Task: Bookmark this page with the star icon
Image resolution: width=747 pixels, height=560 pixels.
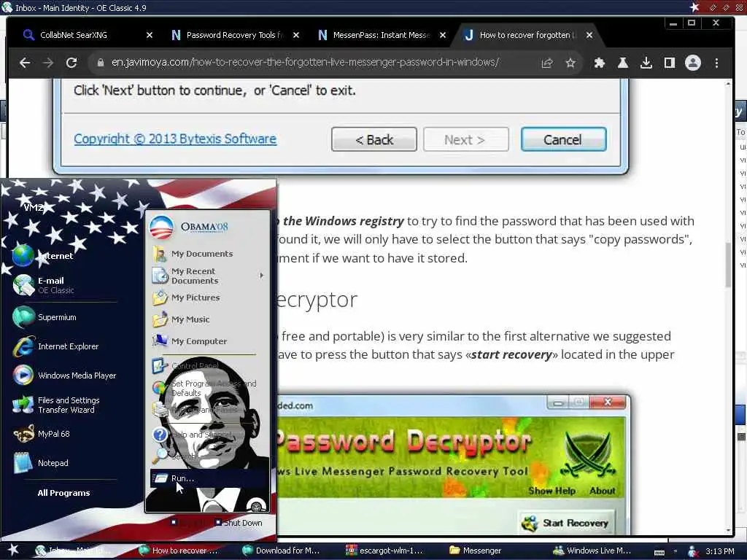Action: (570, 63)
